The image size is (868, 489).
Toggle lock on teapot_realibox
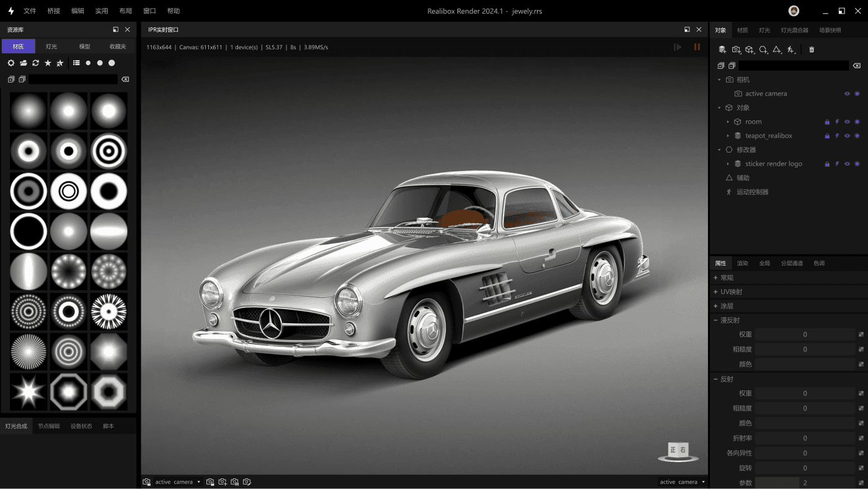tap(827, 136)
